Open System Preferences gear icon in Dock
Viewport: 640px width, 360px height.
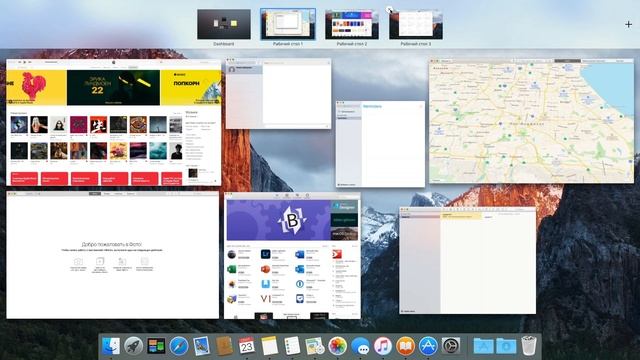(451, 346)
